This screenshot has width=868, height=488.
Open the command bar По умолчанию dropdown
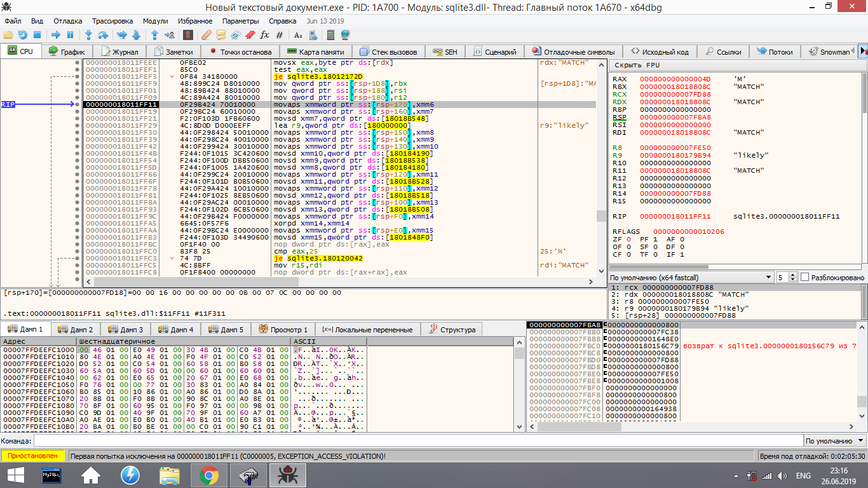(834, 441)
